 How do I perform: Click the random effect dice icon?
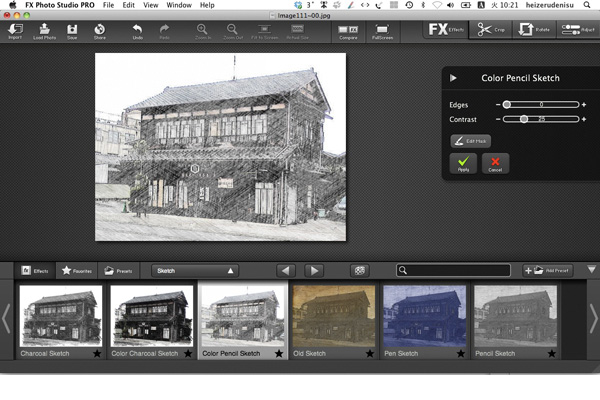click(x=360, y=270)
